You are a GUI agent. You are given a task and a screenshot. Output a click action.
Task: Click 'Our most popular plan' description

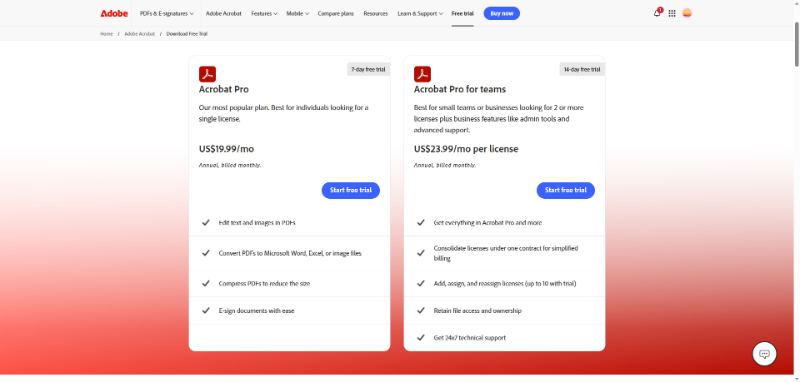tap(284, 113)
